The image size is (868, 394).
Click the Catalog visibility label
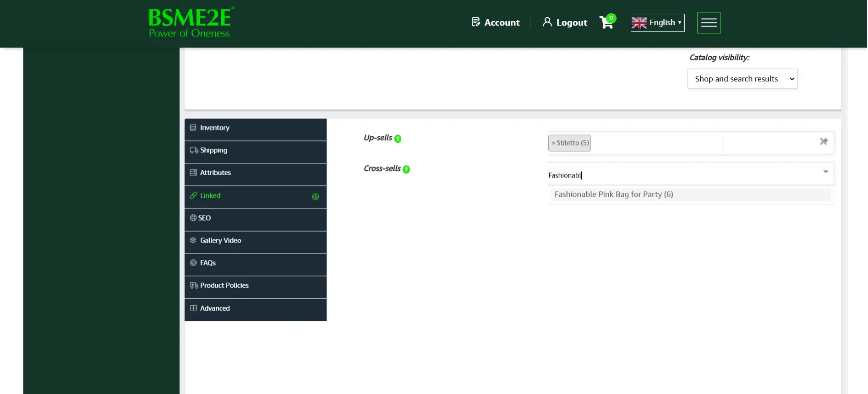[x=719, y=57]
